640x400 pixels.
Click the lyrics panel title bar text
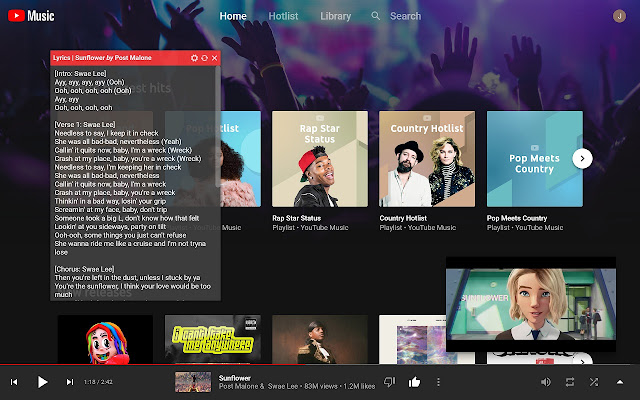point(102,58)
